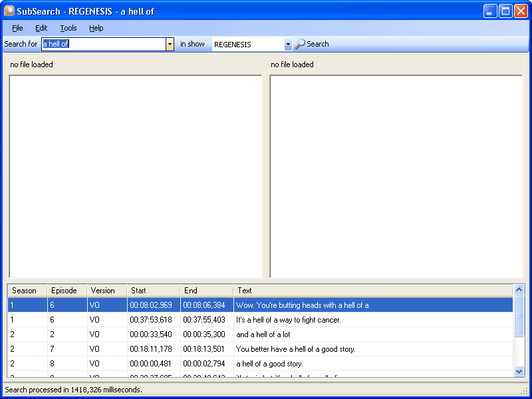
Task: Open the File menu
Action: pos(17,28)
